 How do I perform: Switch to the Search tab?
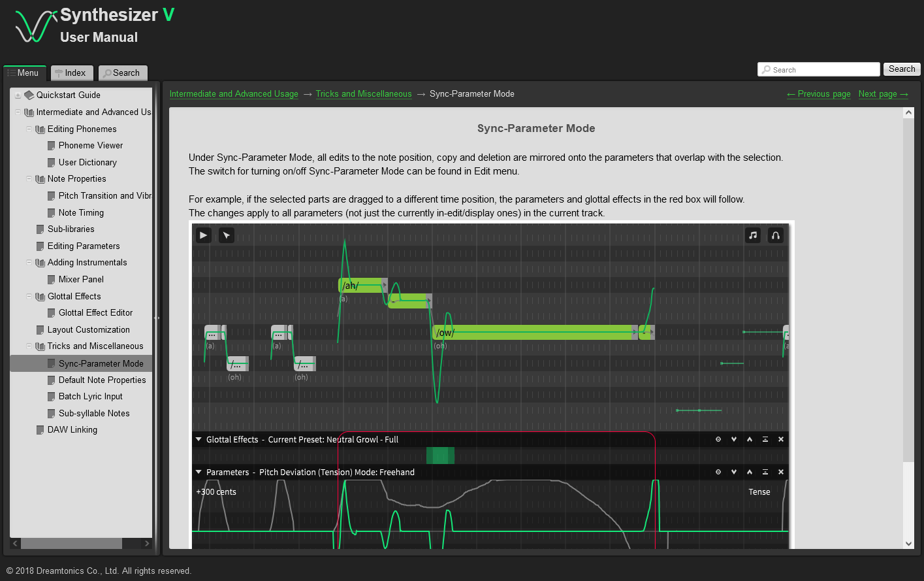123,73
